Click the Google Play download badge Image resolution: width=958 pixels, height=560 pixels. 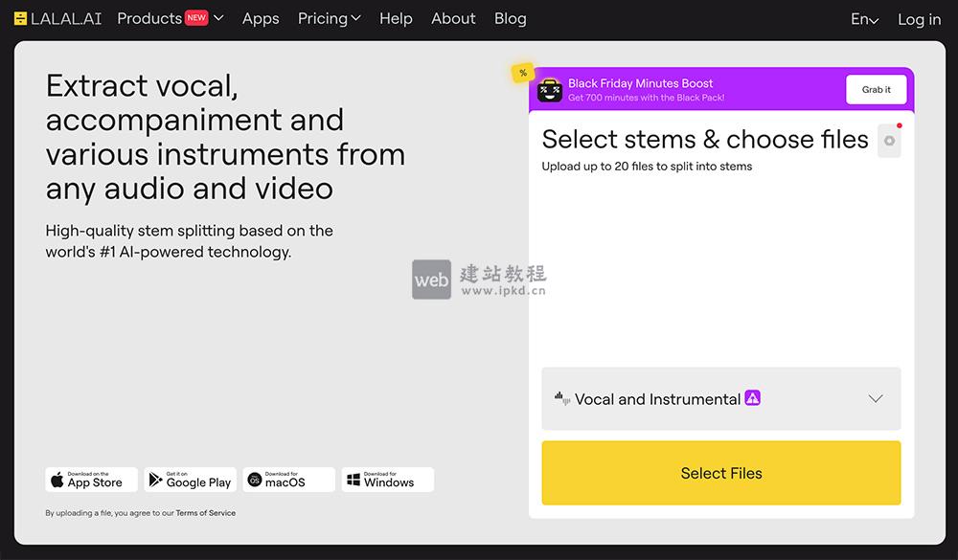tap(190, 480)
